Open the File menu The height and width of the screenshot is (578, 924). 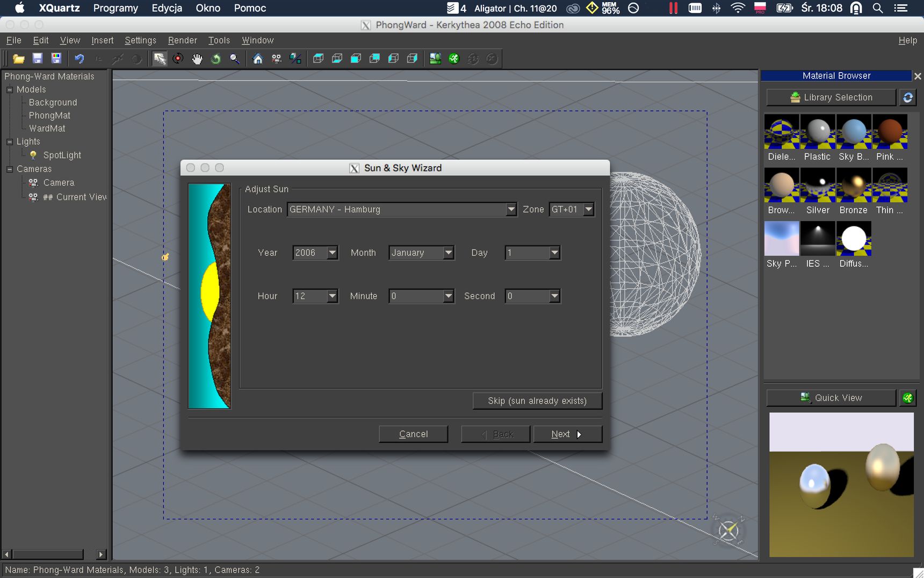tap(14, 40)
